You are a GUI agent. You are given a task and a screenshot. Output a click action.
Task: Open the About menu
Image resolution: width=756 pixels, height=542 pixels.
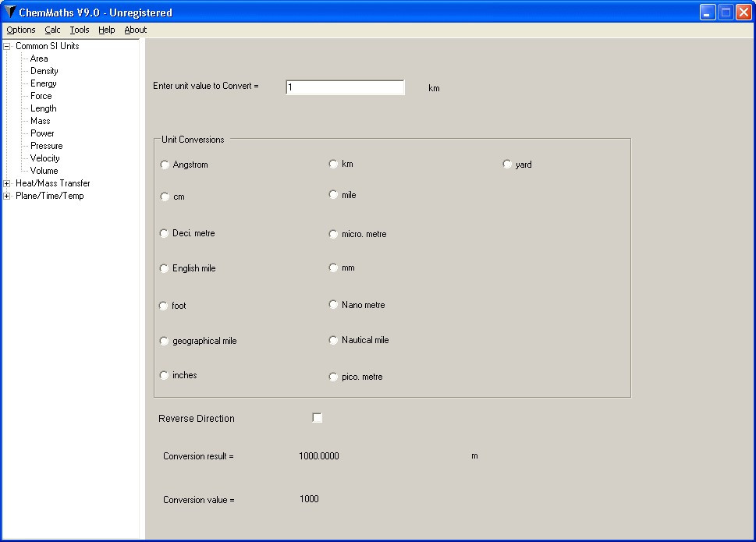click(136, 30)
